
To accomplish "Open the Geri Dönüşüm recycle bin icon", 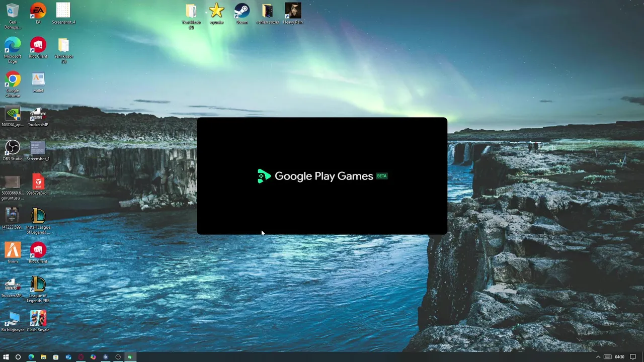I will [x=13, y=15].
